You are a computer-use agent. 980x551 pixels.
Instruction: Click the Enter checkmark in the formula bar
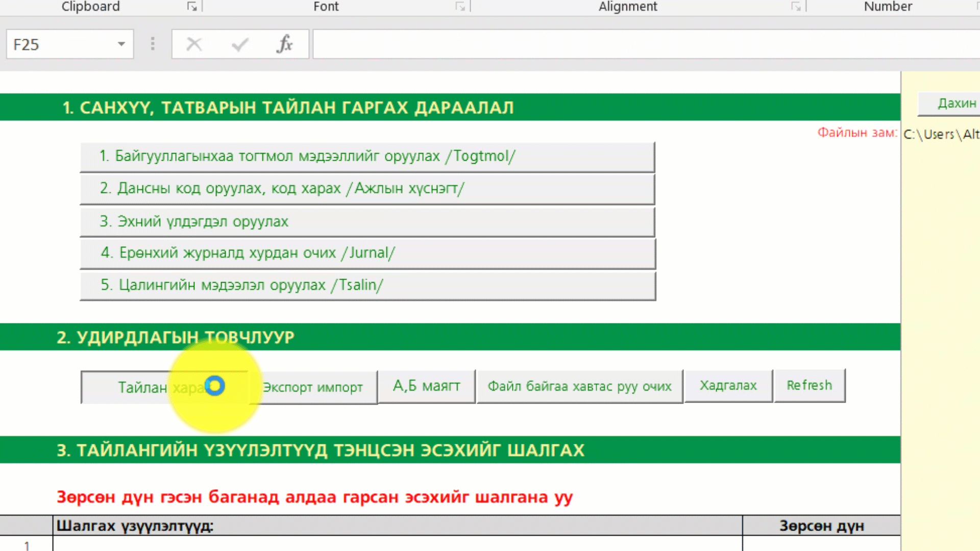[x=239, y=44]
